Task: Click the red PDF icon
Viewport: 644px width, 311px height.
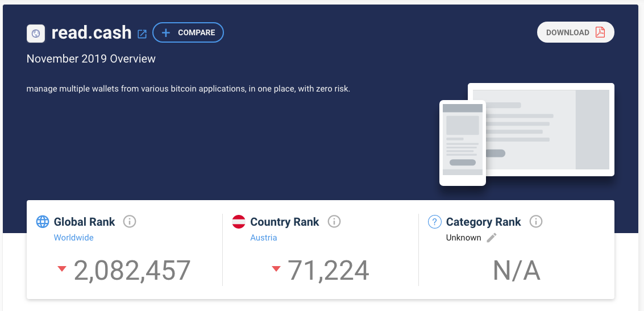Action: click(x=600, y=32)
